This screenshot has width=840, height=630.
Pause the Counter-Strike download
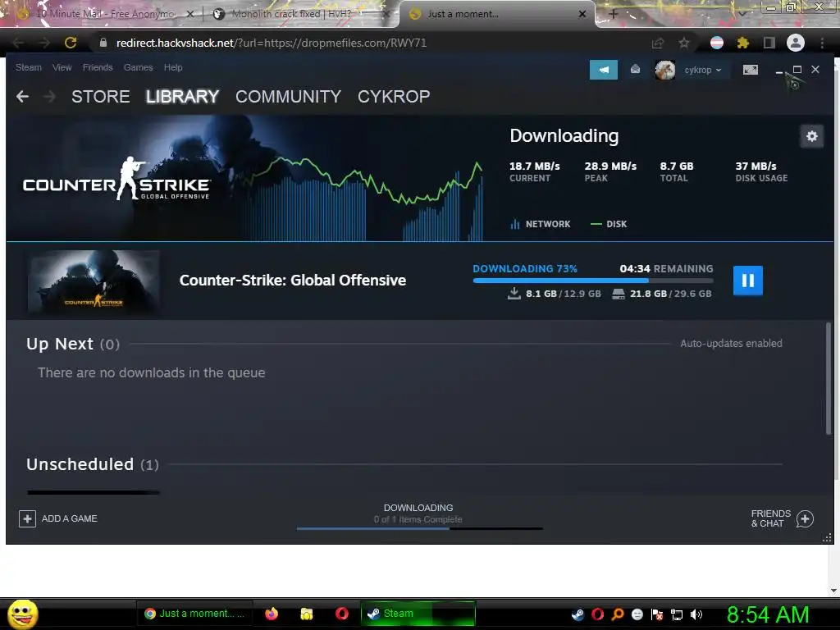pos(748,281)
